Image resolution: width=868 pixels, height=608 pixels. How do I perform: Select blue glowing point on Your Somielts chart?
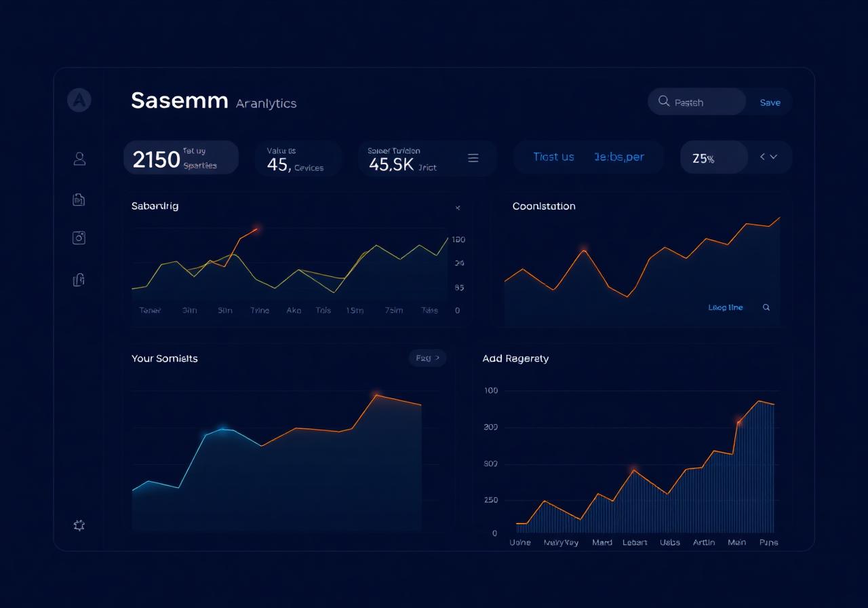click(223, 428)
